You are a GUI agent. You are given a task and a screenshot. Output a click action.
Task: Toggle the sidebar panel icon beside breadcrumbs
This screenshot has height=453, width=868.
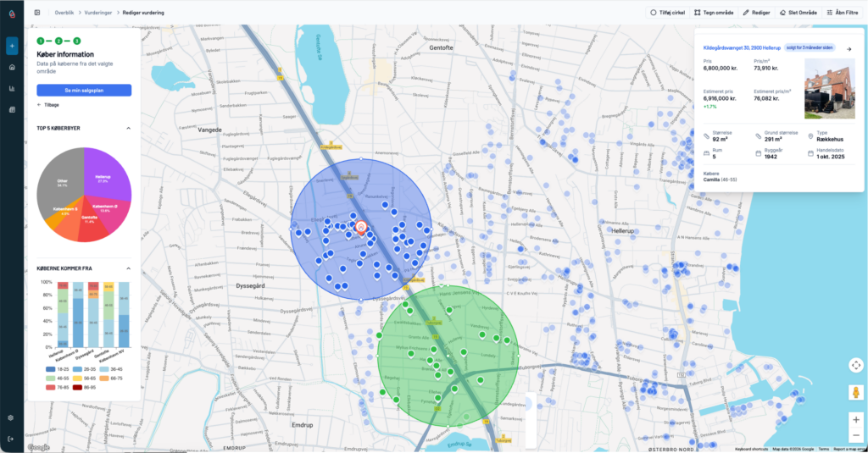(37, 13)
